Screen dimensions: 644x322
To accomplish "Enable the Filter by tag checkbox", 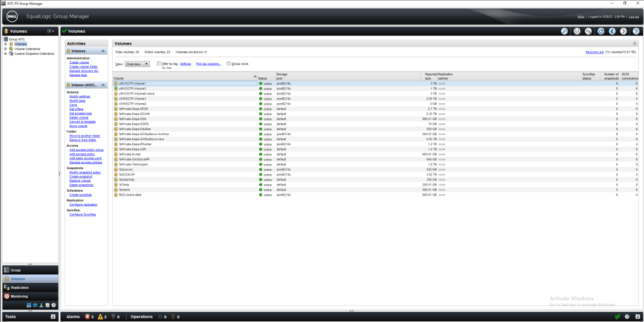I will point(159,64).
